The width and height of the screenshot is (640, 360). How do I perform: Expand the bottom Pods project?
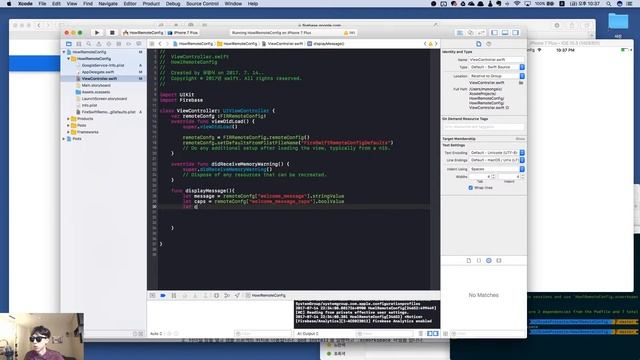64,139
